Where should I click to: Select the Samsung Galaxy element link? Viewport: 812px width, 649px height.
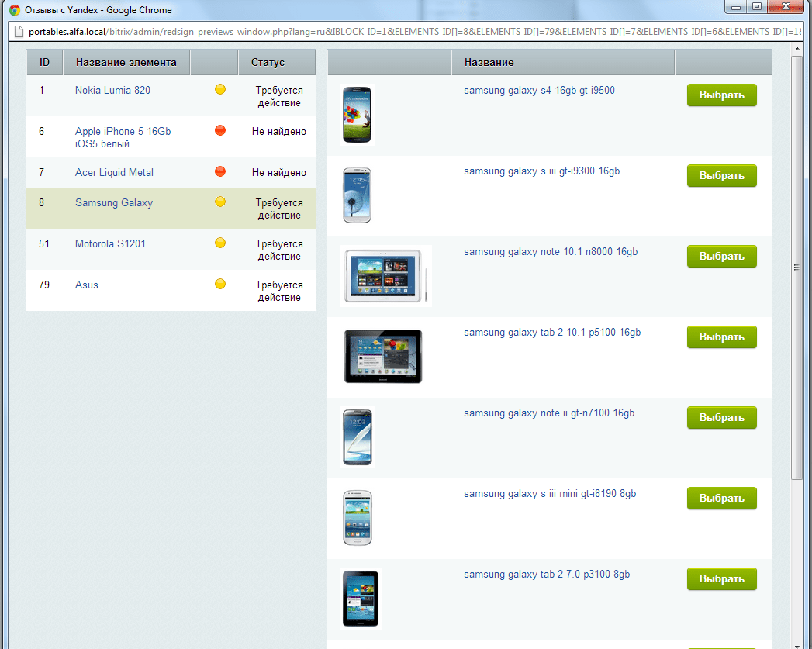[114, 203]
